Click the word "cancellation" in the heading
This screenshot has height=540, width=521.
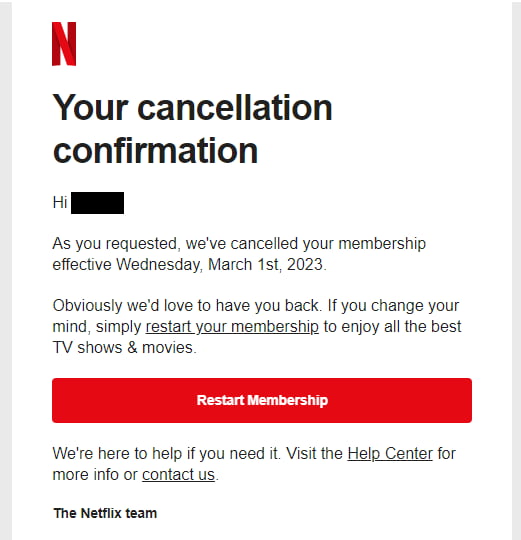coord(235,107)
